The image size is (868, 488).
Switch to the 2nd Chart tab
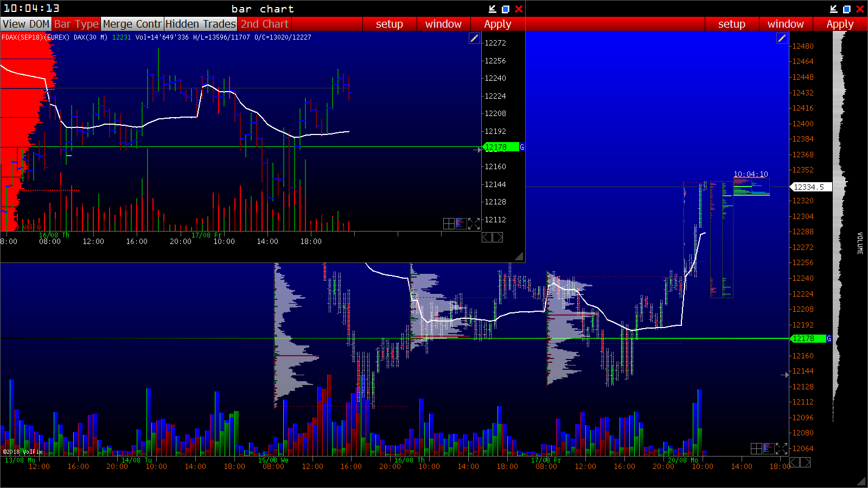coord(265,24)
